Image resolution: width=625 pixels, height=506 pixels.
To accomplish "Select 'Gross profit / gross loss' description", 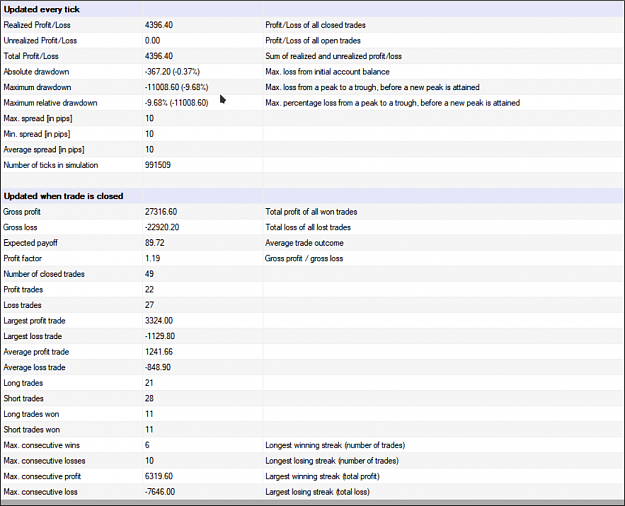I will pos(304,258).
